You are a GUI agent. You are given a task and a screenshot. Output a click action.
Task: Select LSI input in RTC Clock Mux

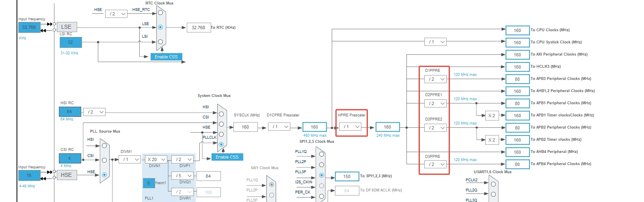tap(160, 42)
